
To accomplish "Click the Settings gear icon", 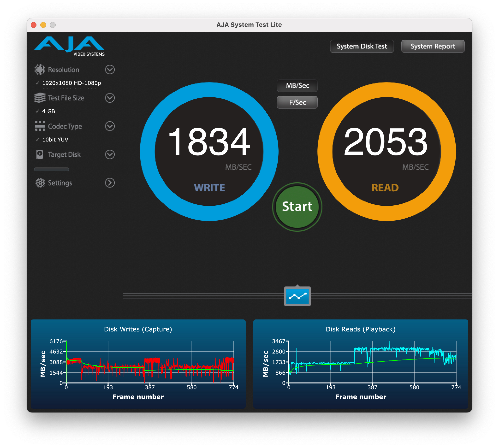I will (x=40, y=183).
